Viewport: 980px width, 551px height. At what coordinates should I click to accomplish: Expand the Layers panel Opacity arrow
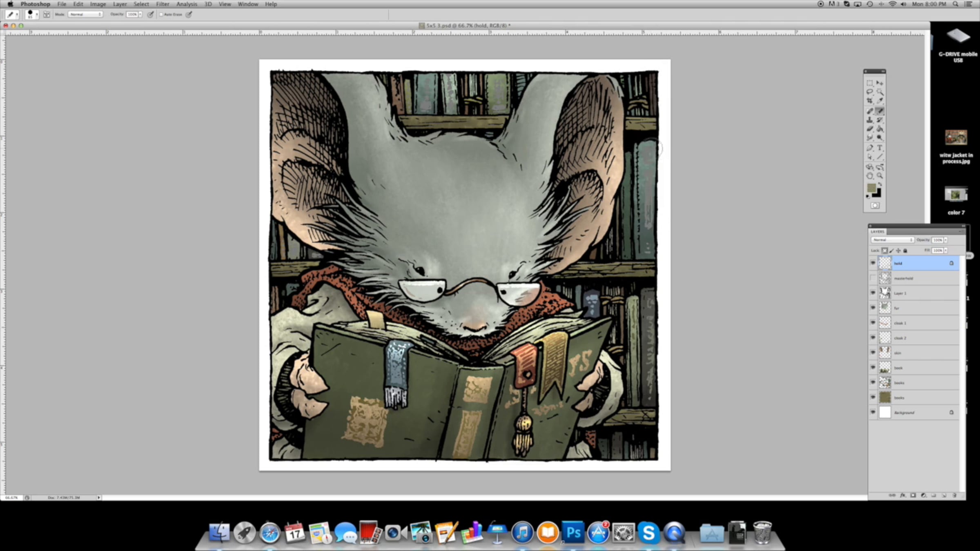pos(946,240)
